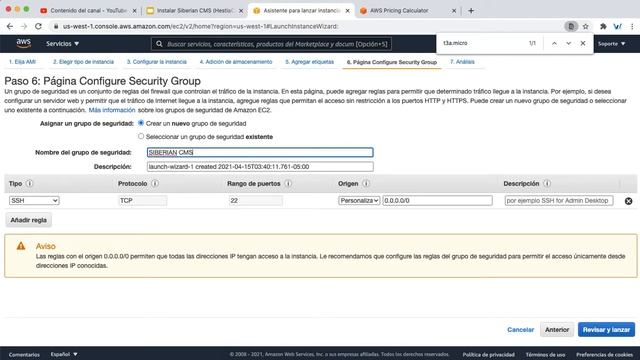Click the Añadir regla button
Image resolution: width=640 pixels, height=360 pixels.
coord(29,220)
